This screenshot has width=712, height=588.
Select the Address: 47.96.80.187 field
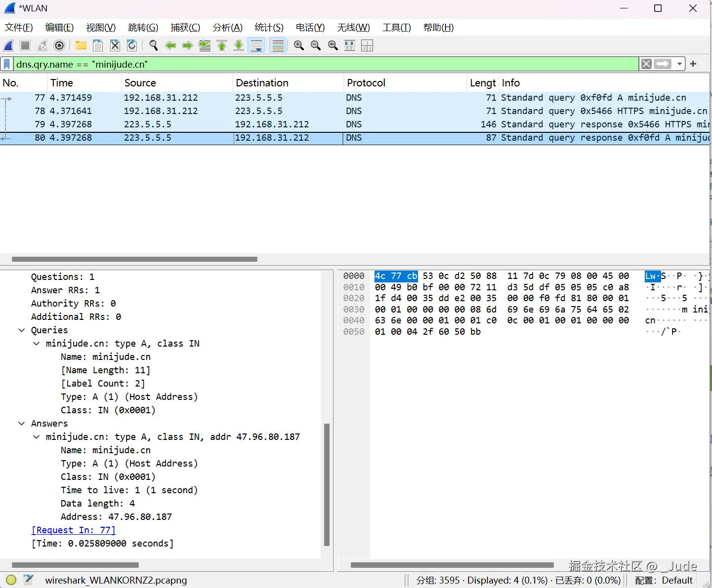click(x=116, y=517)
